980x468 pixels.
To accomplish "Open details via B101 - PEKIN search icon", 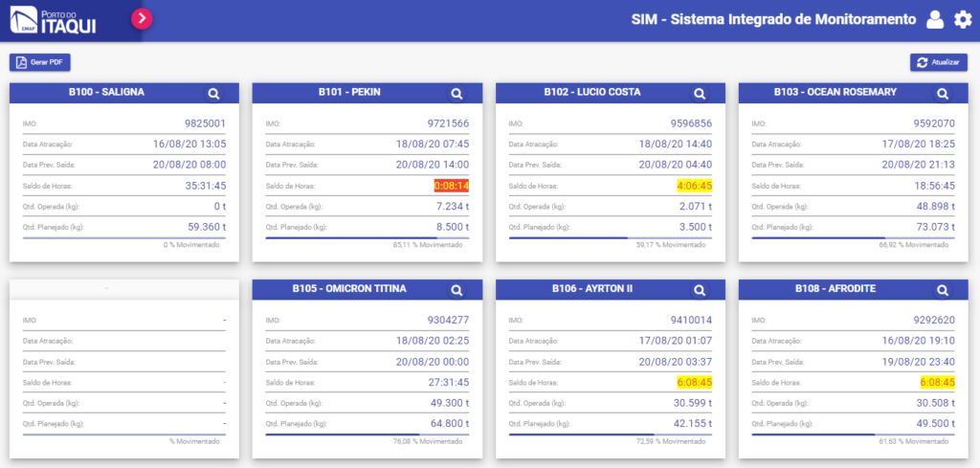I will 457,93.
